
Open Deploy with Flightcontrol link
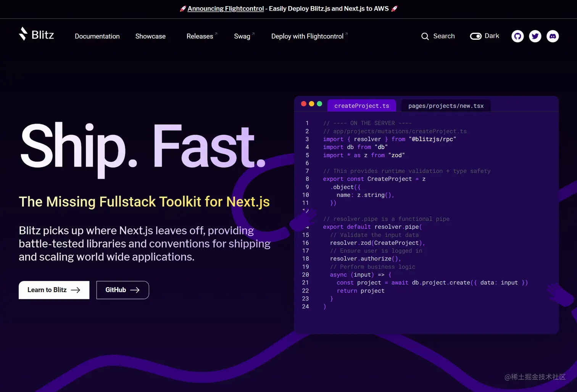[309, 36]
